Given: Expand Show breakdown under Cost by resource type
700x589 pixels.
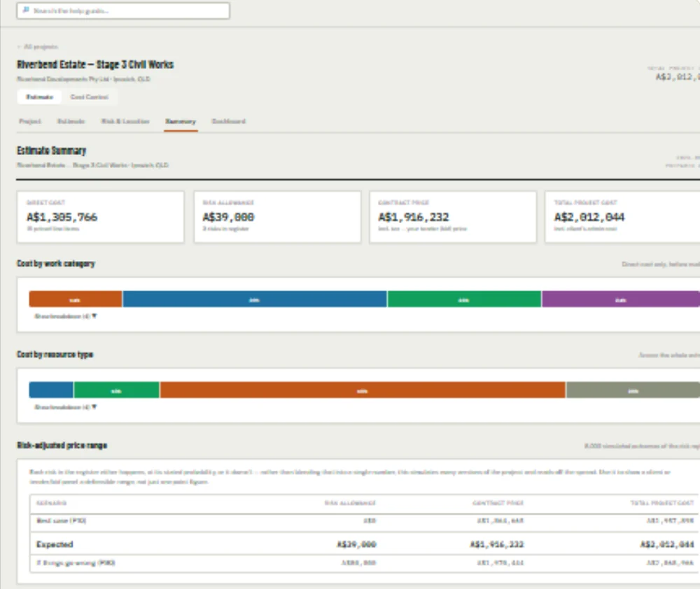Looking at the screenshot, I should [x=66, y=407].
